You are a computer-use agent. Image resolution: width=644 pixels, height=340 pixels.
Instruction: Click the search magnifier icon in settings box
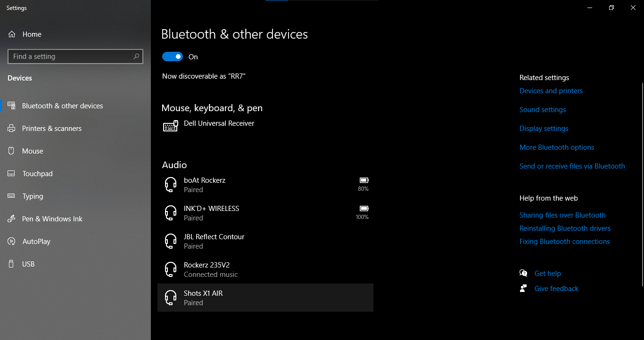coord(136,57)
